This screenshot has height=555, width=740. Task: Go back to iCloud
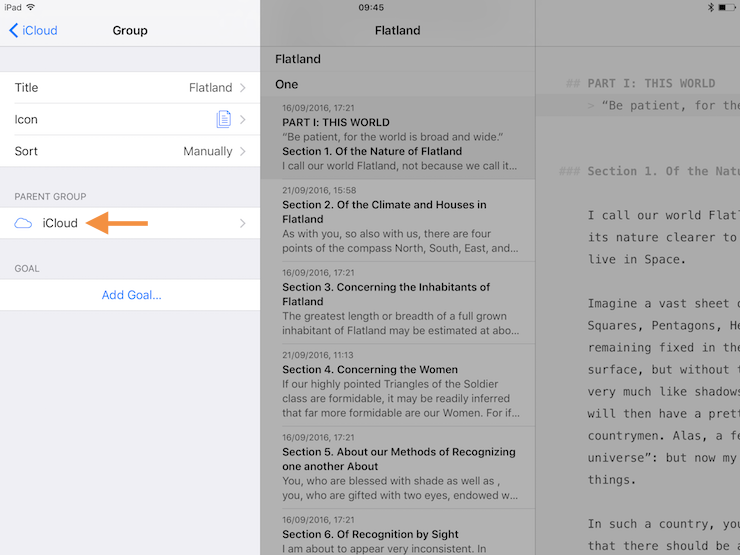(33, 31)
